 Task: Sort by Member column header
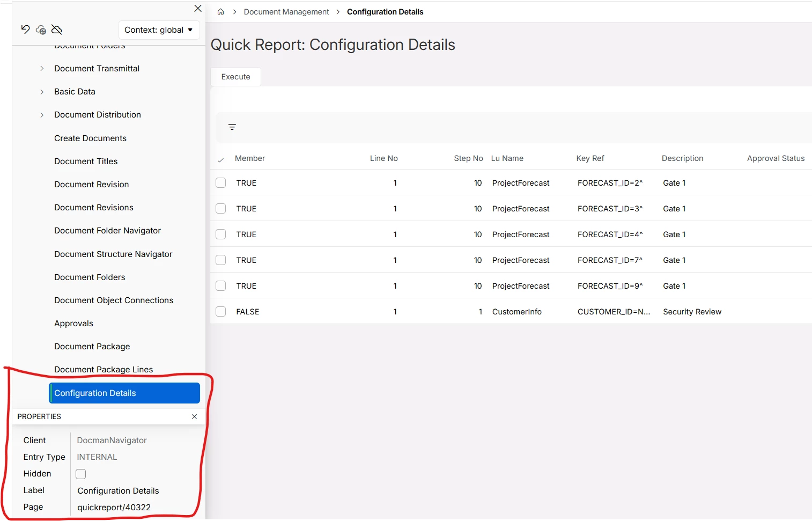tap(250, 158)
